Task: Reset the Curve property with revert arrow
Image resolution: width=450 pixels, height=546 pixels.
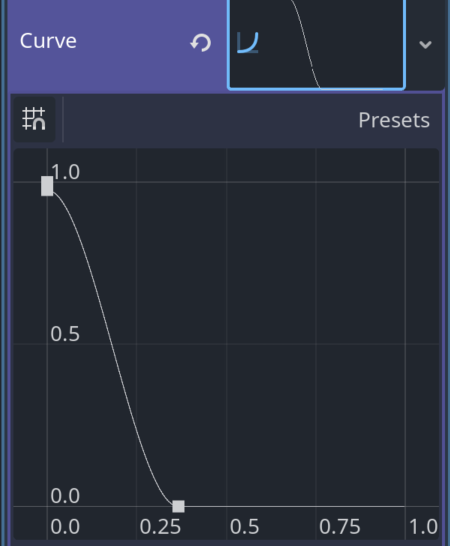Action: pos(201,43)
